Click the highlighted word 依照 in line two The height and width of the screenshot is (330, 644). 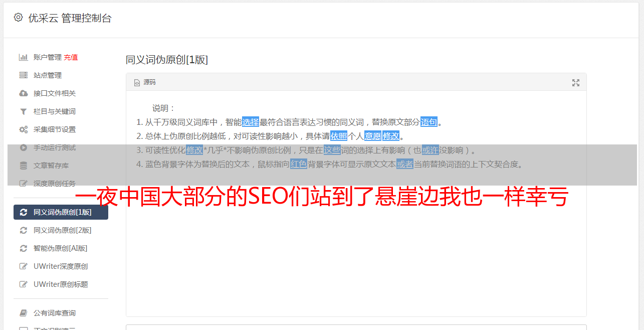tap(339, 136)
